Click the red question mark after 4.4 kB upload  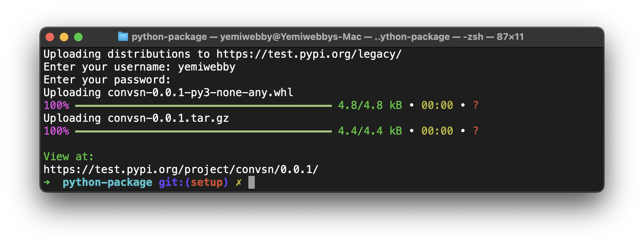point(476,131)
